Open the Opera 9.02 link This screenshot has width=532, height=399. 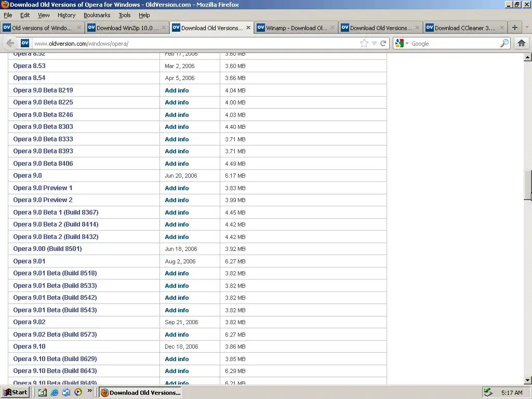29,322
